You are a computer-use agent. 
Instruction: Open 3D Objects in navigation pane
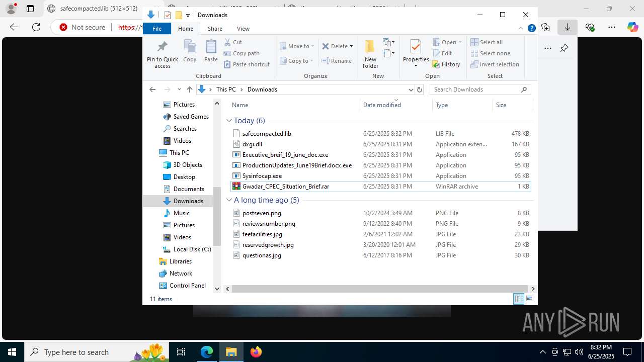[x=183, y=165]
